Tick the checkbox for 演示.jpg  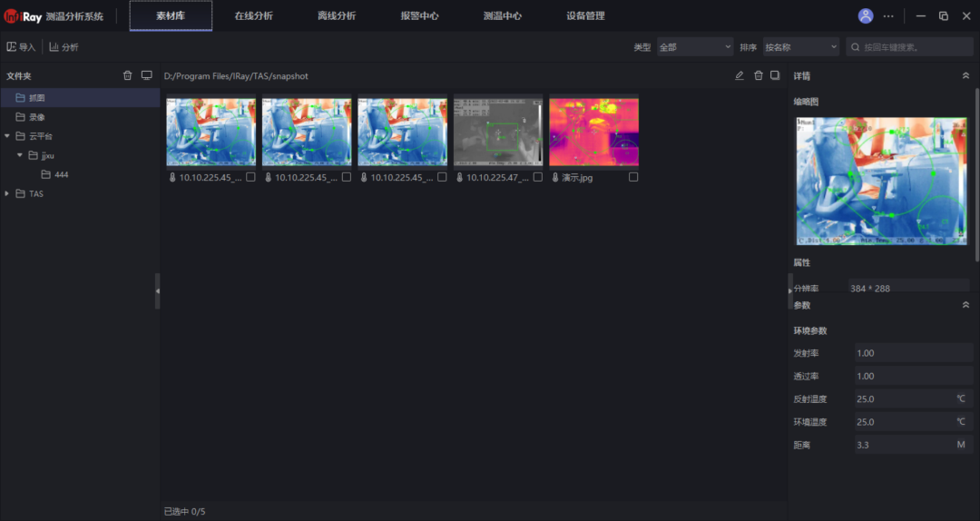tap(633, 178)
